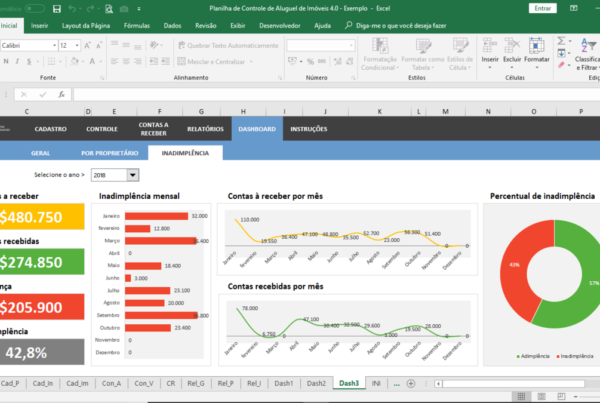Decrease font size
Screen dimensions: 600x403
pos(99,46)
